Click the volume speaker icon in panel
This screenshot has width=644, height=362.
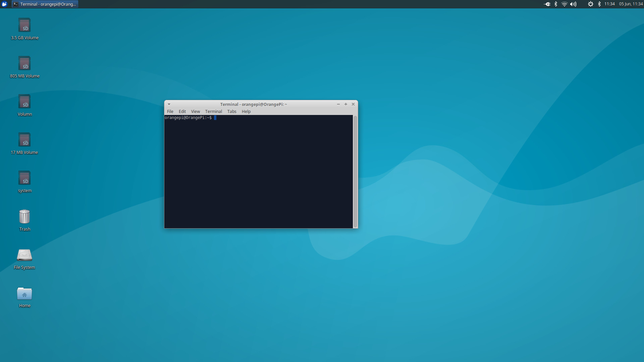[x=573, y=4]
